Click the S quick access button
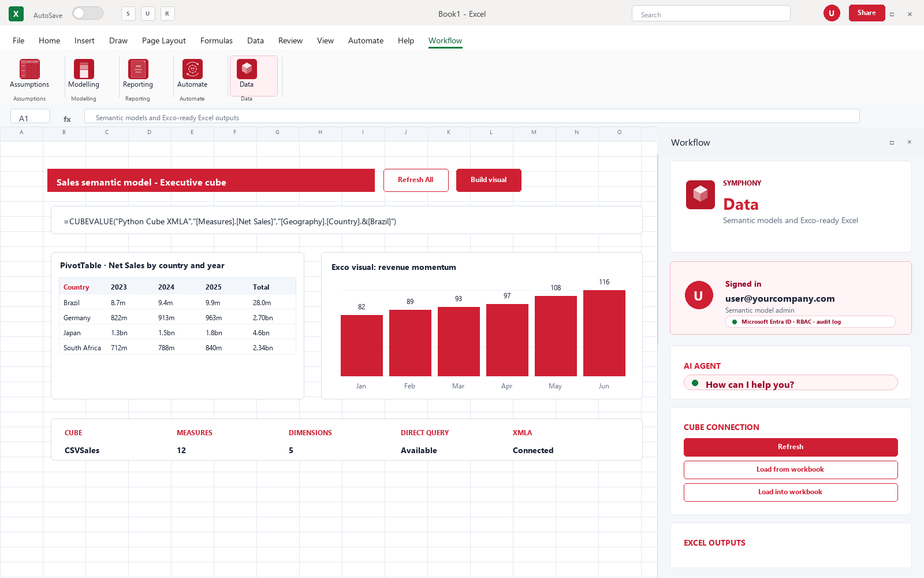The width and height of the screenshot is (924, 578). [128, 13]
